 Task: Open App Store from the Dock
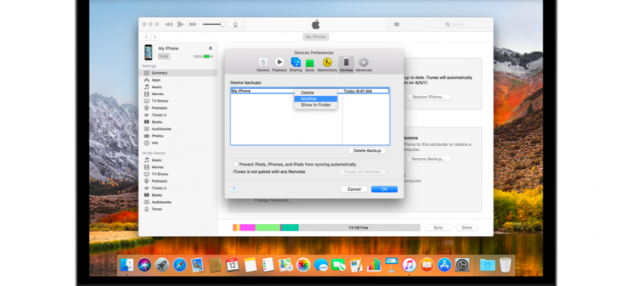[x=444, y=265]
